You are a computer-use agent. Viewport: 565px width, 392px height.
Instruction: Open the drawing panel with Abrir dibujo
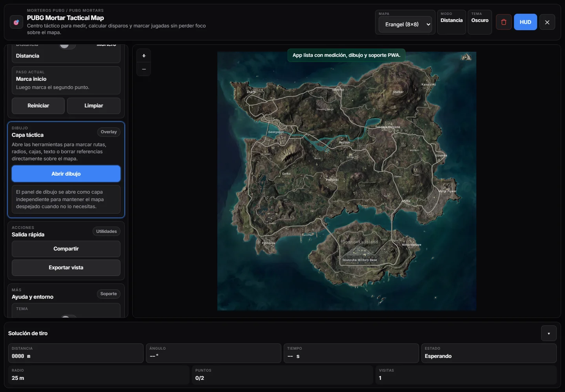(x=66, y=174)
